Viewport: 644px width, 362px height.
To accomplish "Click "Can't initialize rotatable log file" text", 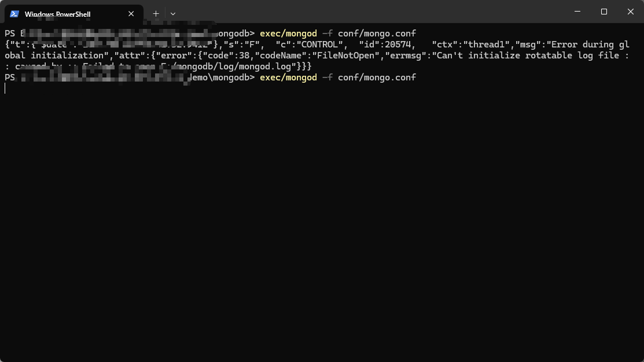I will point(528,56).
